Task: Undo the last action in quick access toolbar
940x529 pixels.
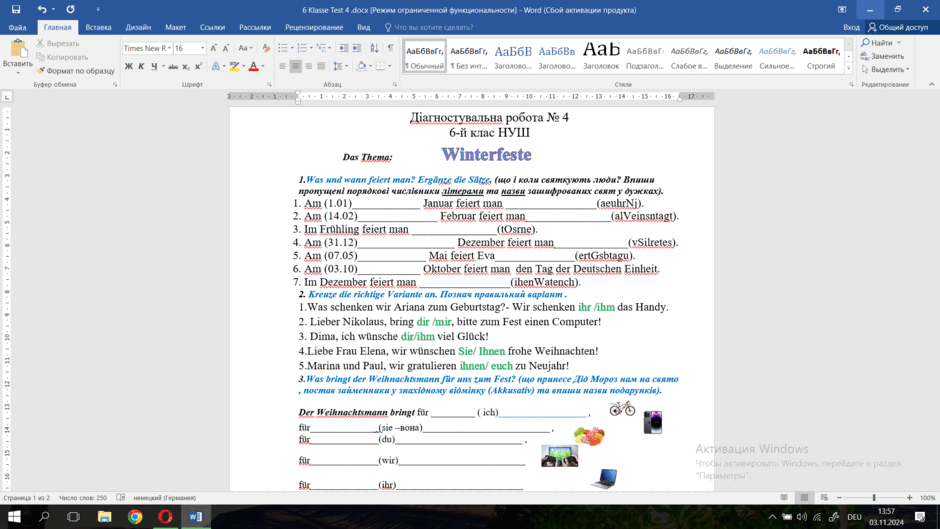Action: click(x=42, y=10)
